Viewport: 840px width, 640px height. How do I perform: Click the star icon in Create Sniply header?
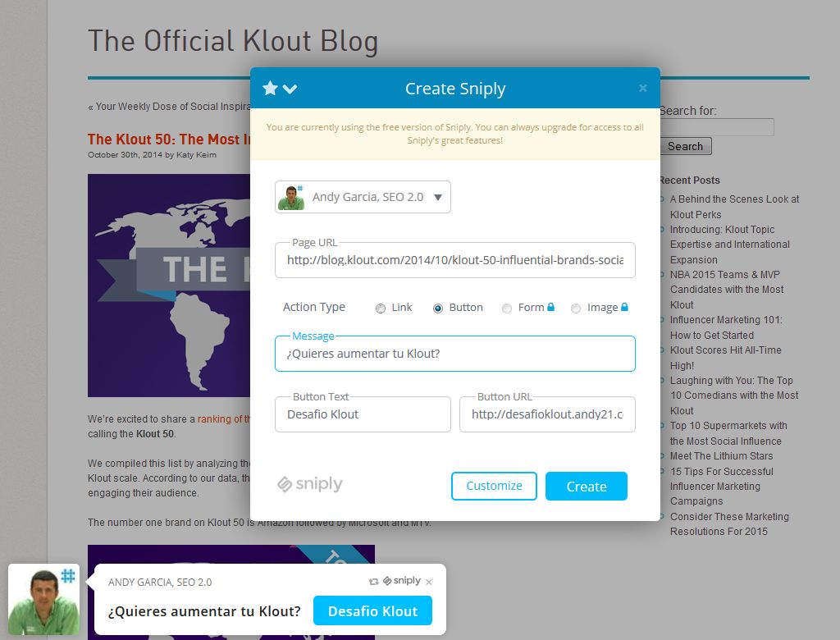270,88
